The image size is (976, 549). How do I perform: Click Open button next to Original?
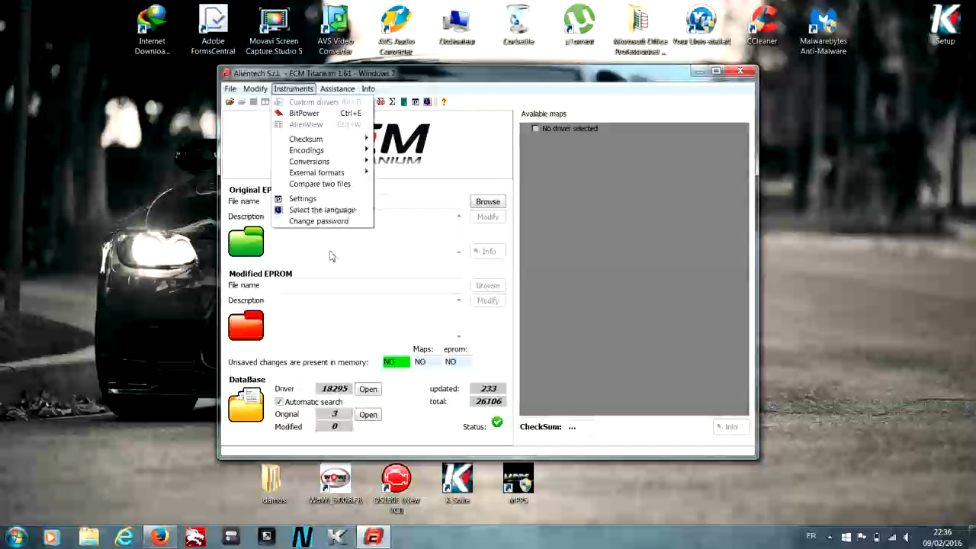point(368,415)
